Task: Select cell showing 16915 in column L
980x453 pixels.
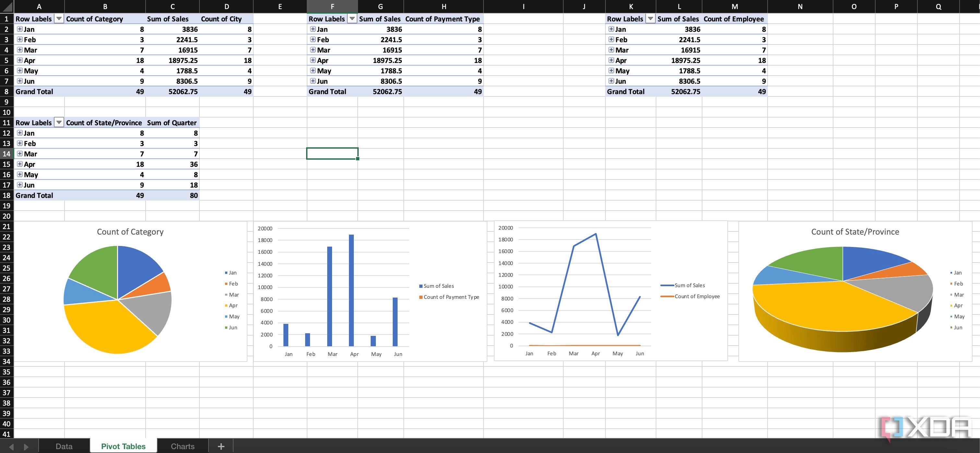Action: coord(679,50)
